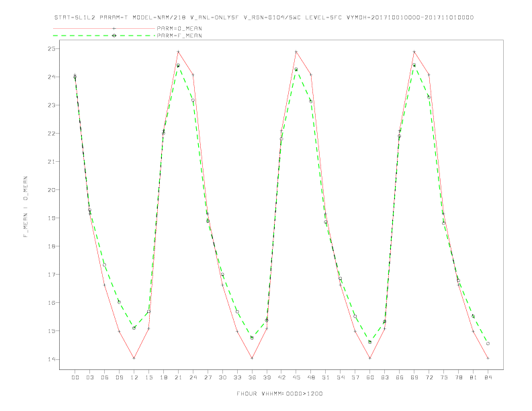Click x-axis tick label 48
The width and height of the screenshot is (532, 411).
[x=311, y=377]
